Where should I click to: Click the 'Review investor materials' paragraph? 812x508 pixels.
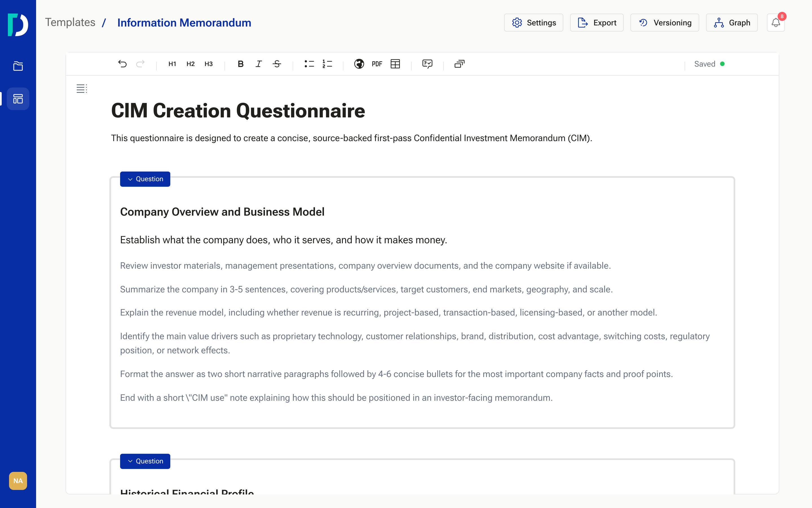pos(365,266)
